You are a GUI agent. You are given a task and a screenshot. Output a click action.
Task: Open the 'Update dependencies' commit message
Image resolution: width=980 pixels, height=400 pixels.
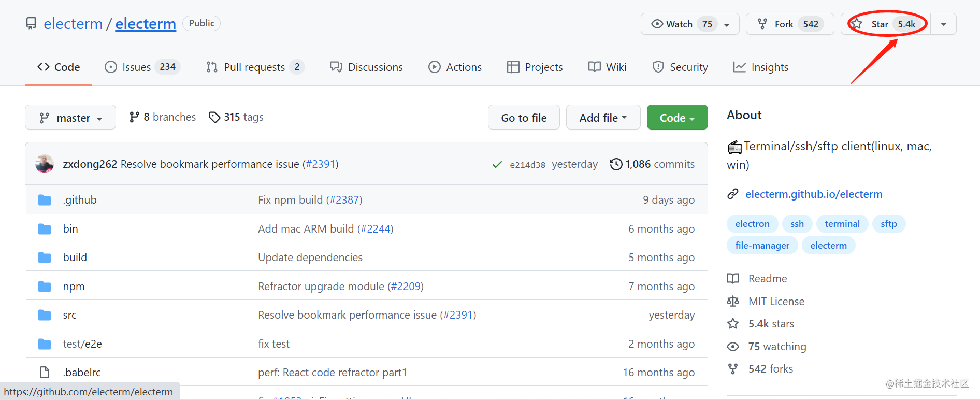[310, 258]
